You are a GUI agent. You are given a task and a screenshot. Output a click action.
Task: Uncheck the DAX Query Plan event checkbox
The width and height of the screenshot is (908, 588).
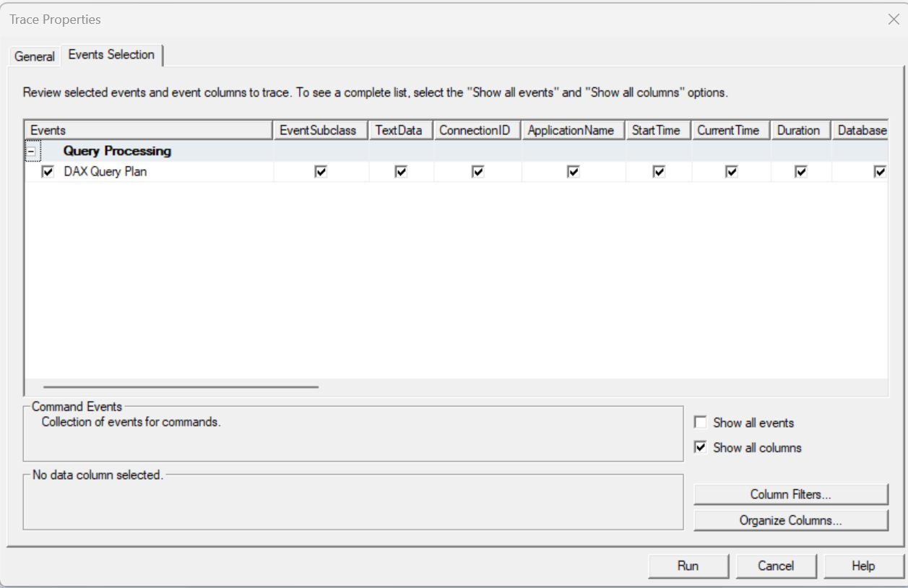coord(48,172)
